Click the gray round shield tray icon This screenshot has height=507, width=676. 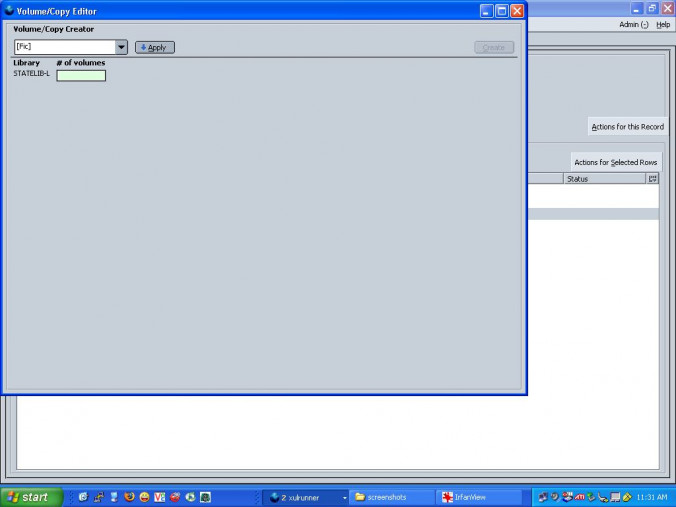point(555,497)
